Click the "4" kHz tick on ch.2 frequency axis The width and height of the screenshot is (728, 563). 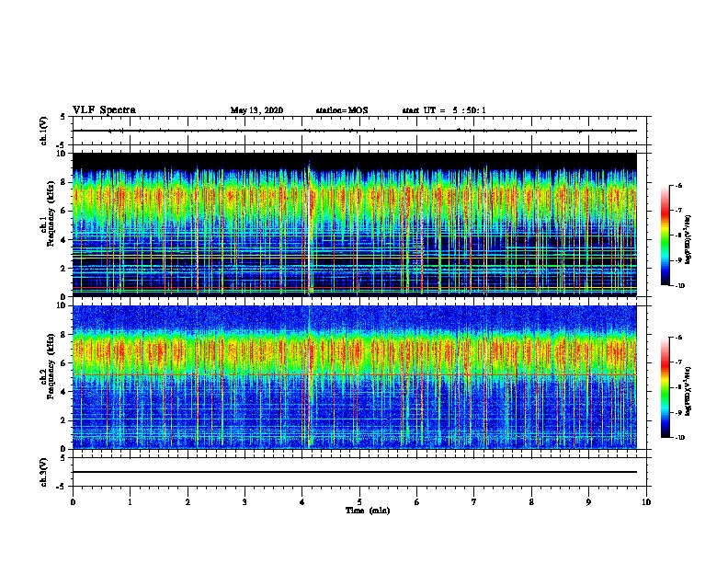[x=64, y=392]
